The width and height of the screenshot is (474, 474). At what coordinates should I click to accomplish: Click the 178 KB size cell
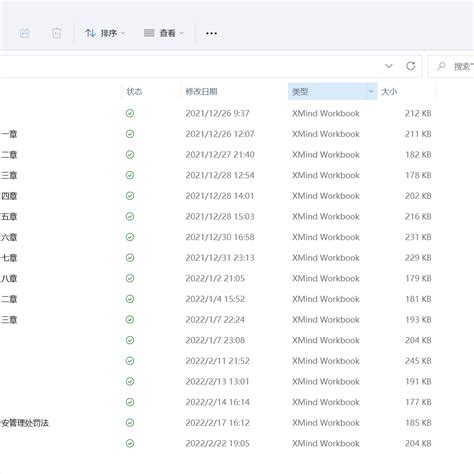[418, 175]
